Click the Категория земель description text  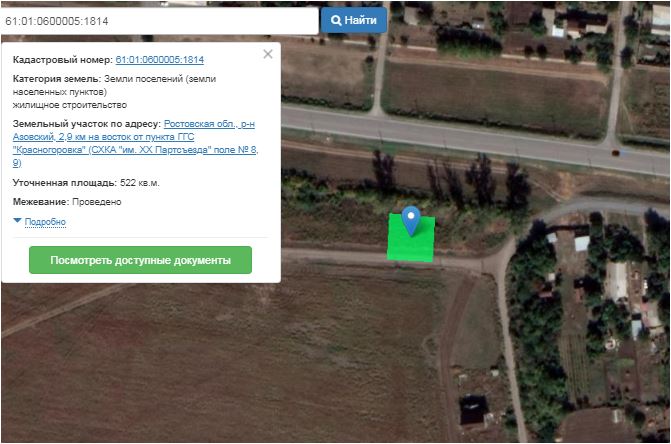pyautogui.click(x=114, y=92)
